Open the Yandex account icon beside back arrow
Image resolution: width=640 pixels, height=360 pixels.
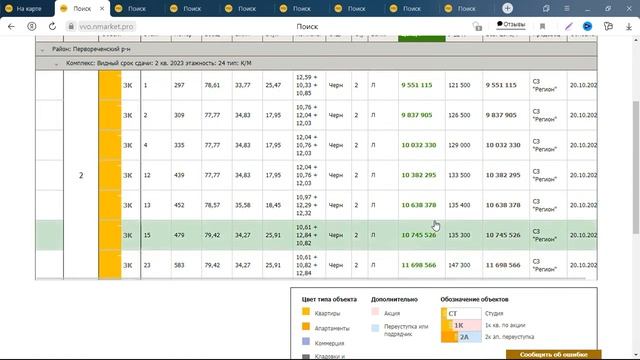pos(31,27)
